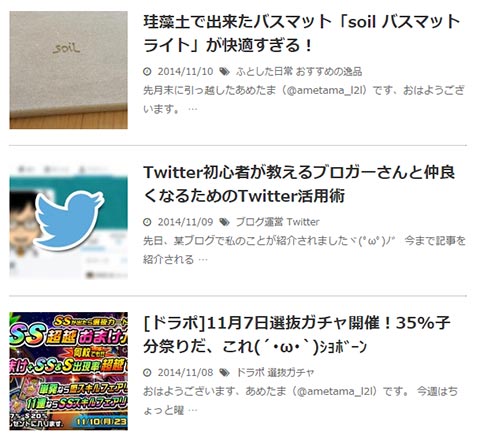
Task: Open the soil bath mat article title
Action: [x=302, y=33]
